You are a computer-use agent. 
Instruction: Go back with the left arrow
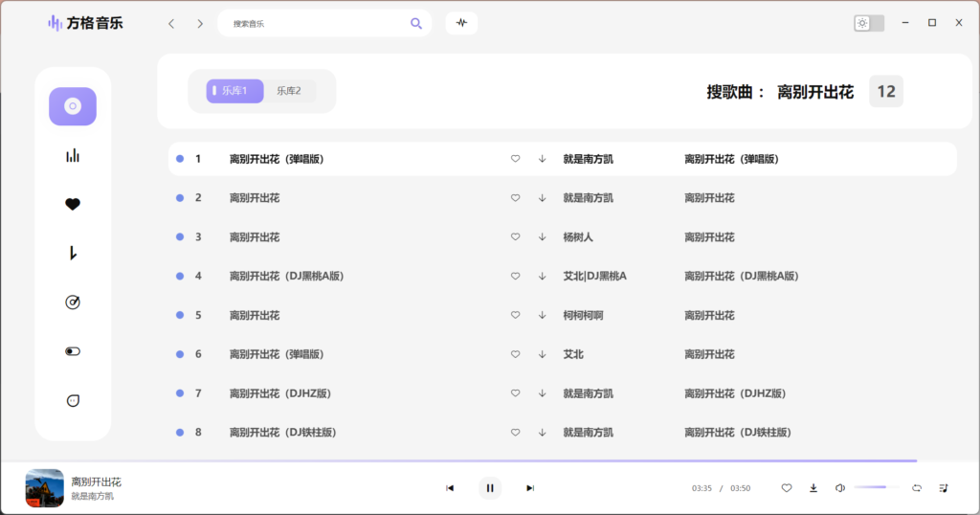coord(171,24)
